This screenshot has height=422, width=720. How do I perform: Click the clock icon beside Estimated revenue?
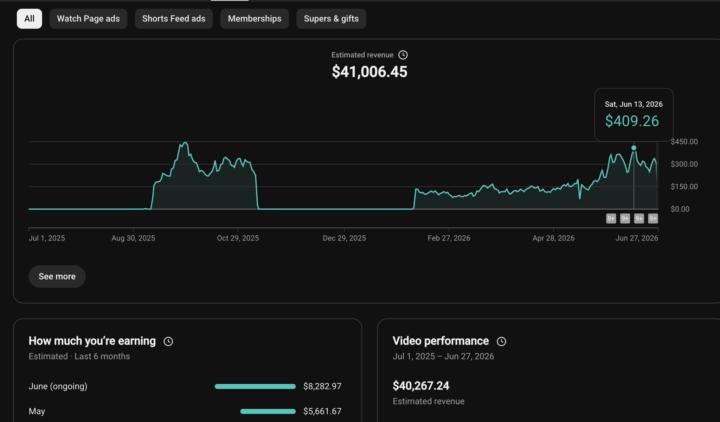(403, 55)
